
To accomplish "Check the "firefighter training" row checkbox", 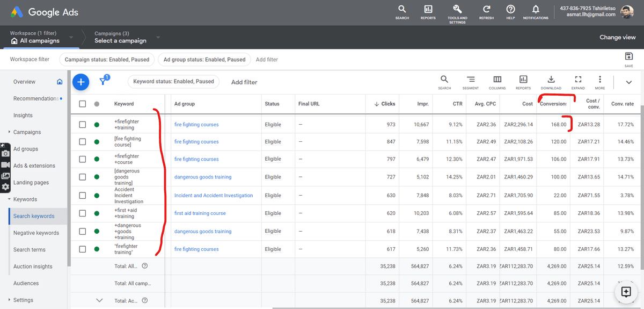I will coord(82,249).
